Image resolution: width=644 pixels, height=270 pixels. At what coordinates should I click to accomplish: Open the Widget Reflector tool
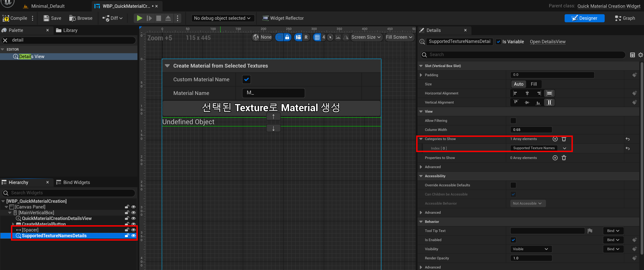point(283,18)
